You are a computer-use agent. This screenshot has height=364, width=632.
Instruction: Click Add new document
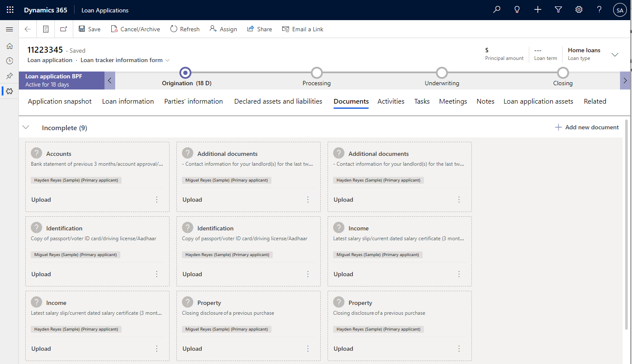pos(587,127)
